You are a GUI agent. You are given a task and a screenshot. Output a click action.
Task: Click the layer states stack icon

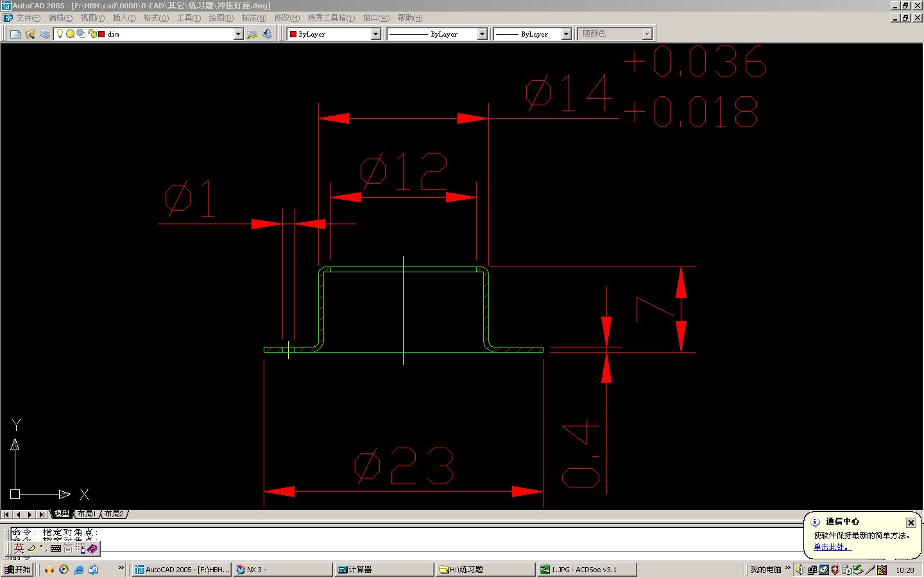[x=44, y=34]
